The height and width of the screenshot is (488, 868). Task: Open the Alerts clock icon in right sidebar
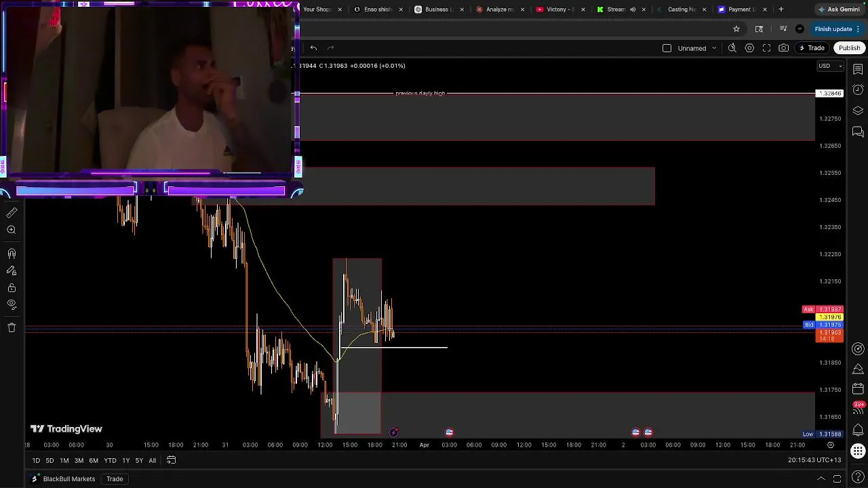[858, 90]
